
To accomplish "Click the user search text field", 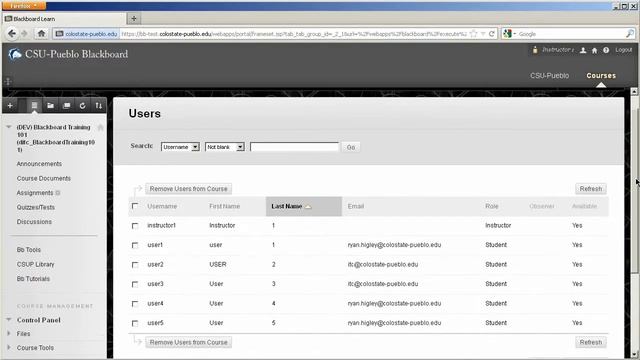I will tap(294, 147).
